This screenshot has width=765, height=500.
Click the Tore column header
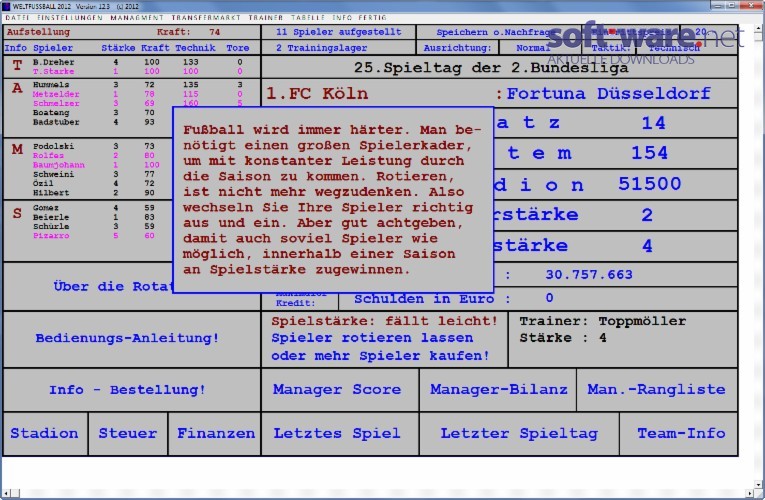(238, 48)
